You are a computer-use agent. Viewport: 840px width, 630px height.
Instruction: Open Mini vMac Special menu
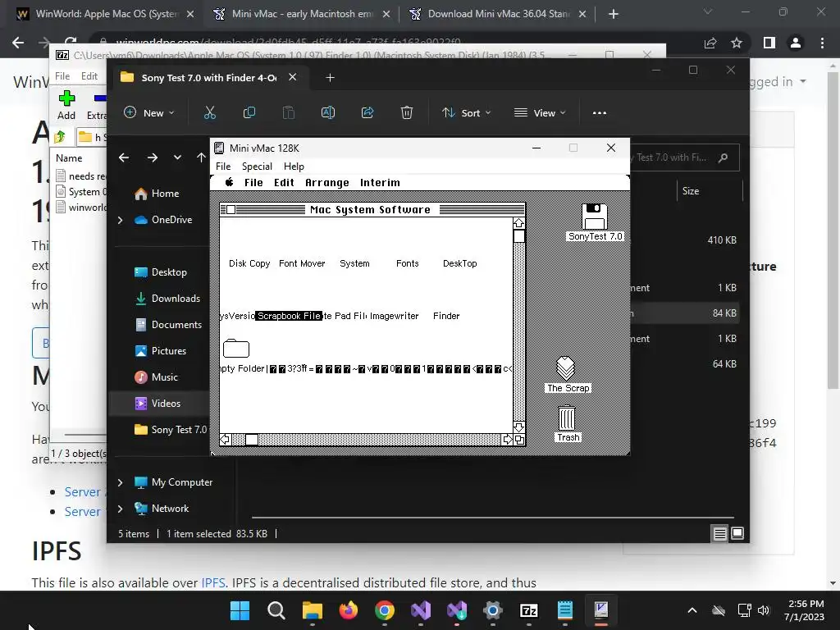pyautogui.click(x=257, y=166)
